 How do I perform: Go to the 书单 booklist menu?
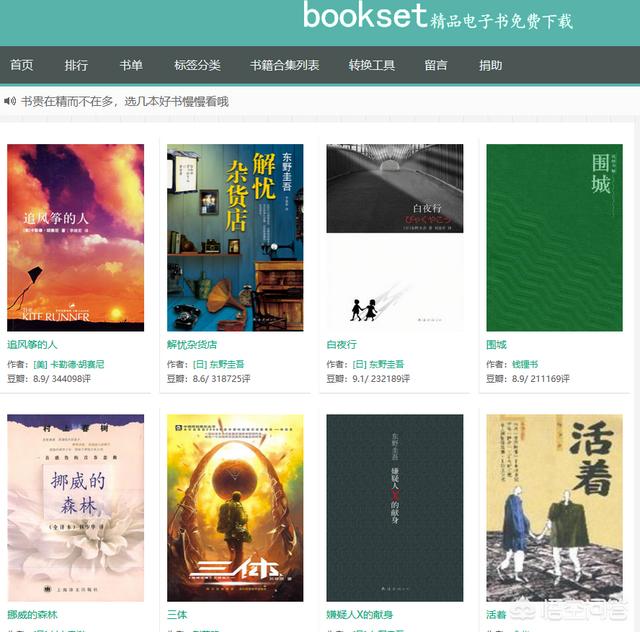(x=131, y=65)
